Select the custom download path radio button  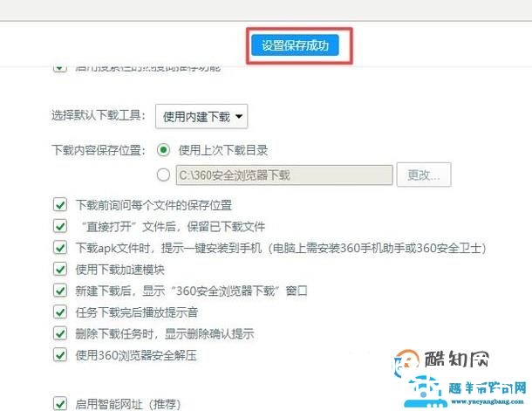(x=163, y=175)
